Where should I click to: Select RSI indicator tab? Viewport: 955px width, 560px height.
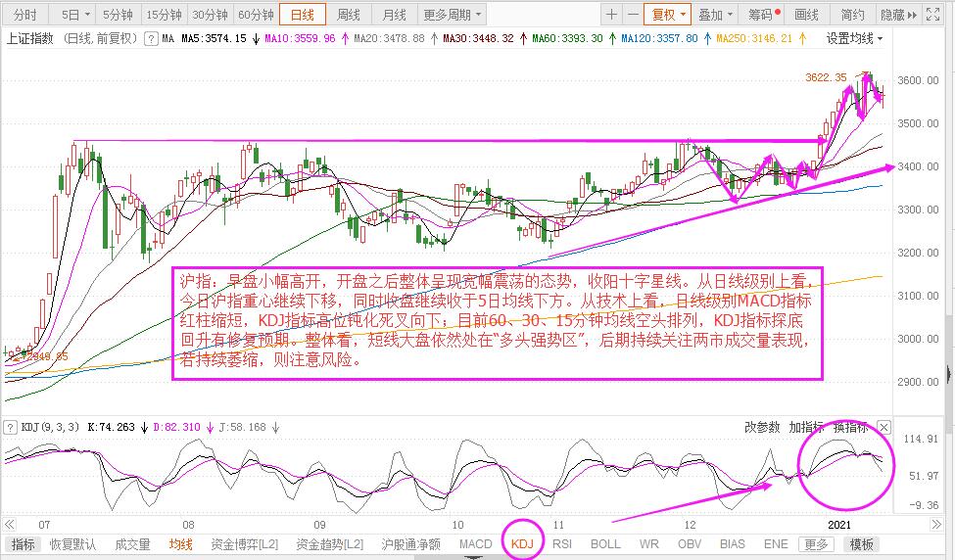(x=562, y=544)
